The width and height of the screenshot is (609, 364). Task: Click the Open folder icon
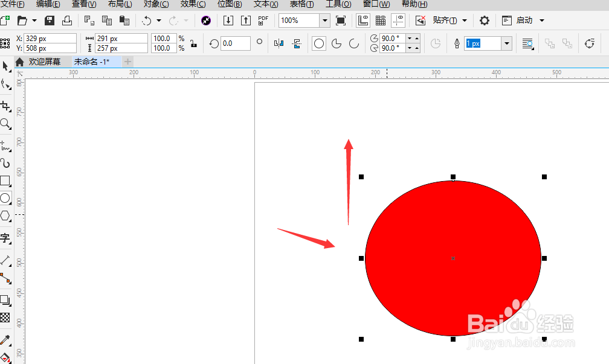22,21
